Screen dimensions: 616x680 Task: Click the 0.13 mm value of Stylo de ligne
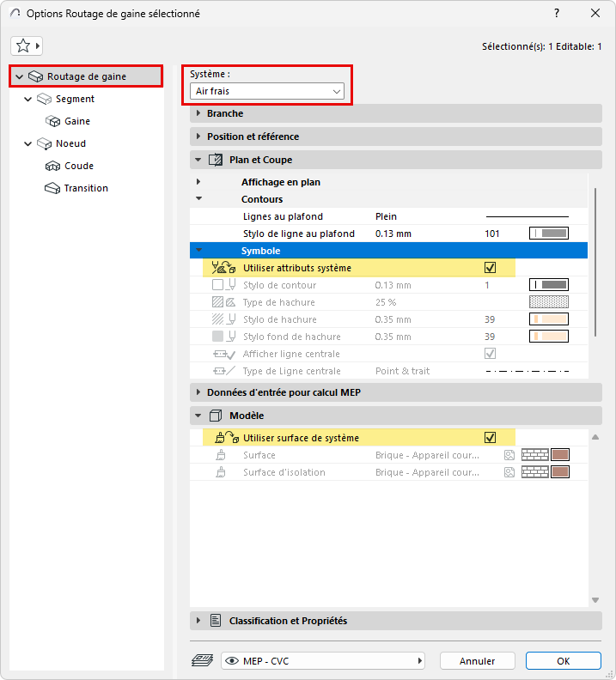click(x=393, y=234)
